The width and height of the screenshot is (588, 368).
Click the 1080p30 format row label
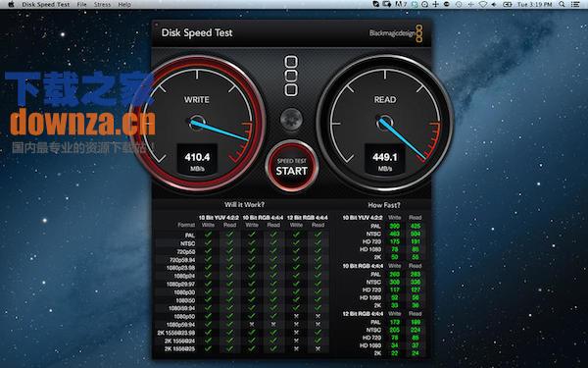[184, 292]
